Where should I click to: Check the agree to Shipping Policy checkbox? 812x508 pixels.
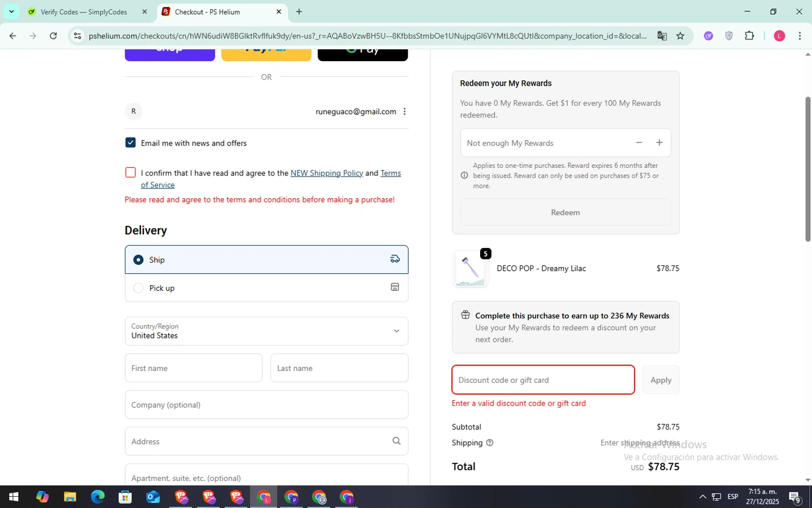[130, 172]
